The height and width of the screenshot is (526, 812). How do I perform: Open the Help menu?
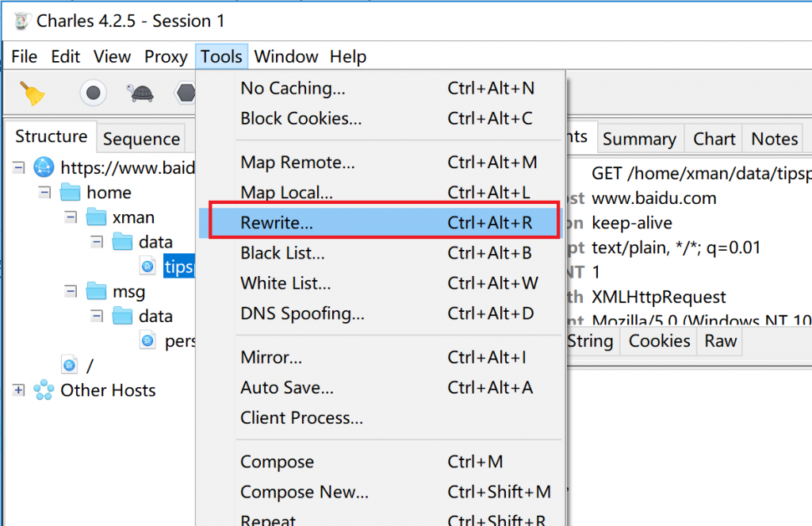point(348,56)
